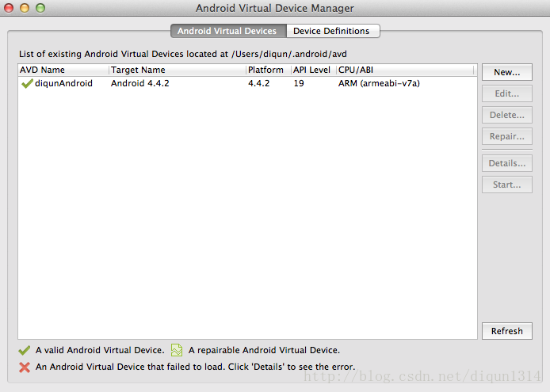Viewport: 550px width, 392px height.
Task: Click the green checkmark beside diqunAndroid
Action: 27,83
